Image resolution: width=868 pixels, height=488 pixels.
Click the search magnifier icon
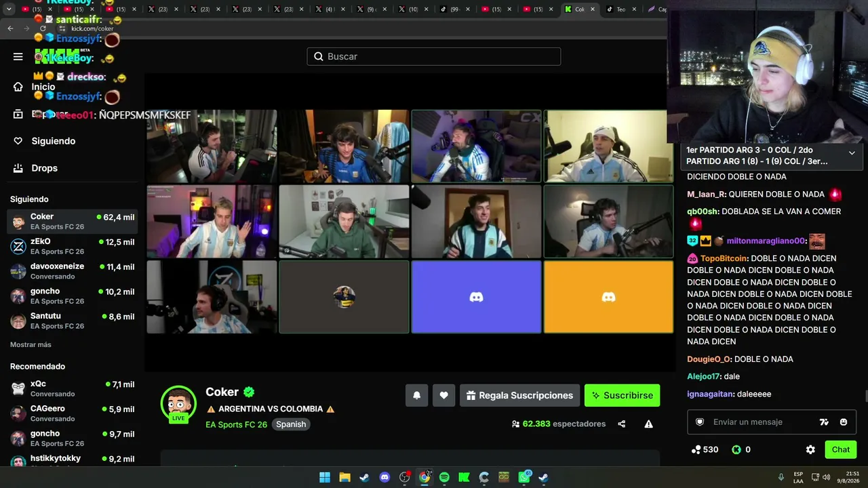click(x=319, y=56)
